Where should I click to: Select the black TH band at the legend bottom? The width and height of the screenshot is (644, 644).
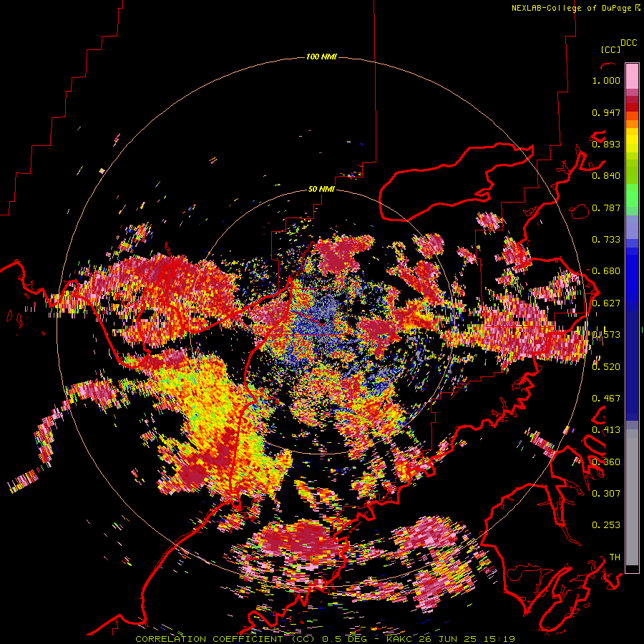tap(632, 569)
